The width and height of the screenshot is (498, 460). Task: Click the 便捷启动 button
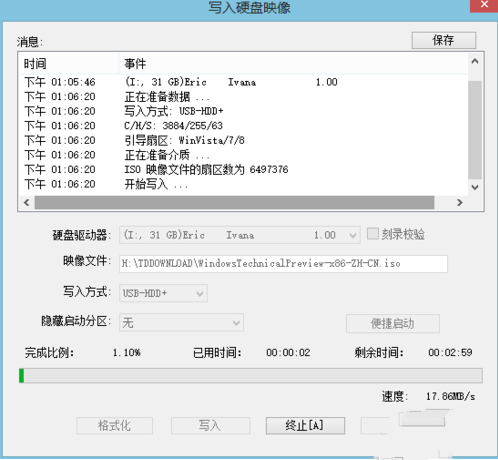click(393, 323)
